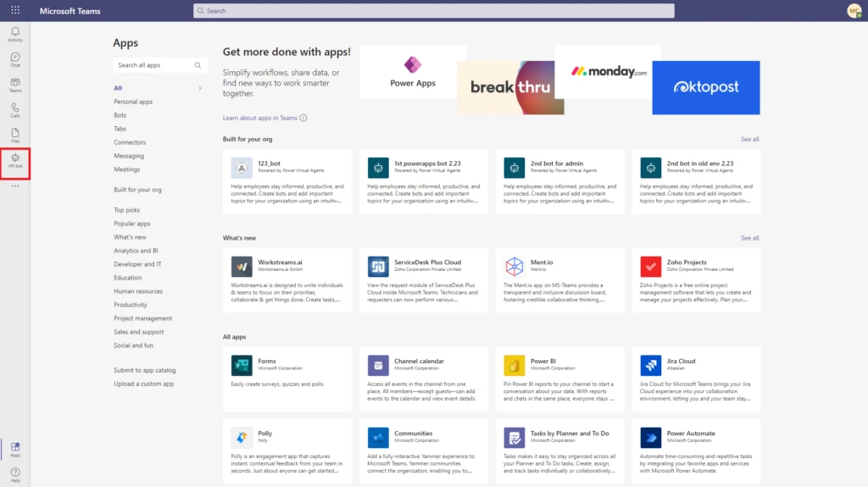Filter apps by Bots

(x=120, y=115)
